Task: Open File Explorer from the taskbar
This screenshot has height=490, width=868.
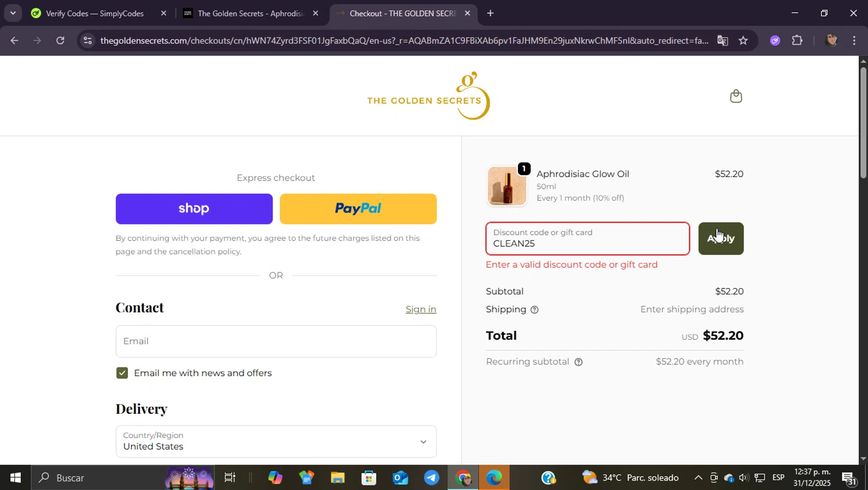Action: tap(337, 478)
